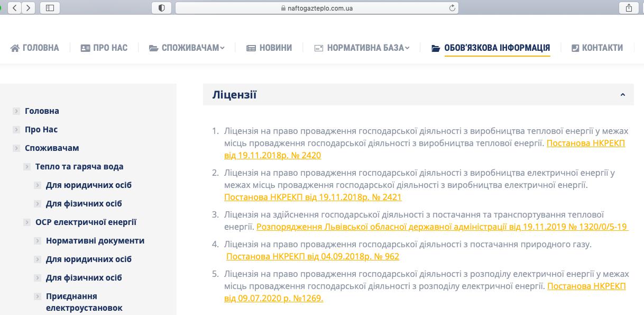Toggle the Safari sidebar button

50,8
